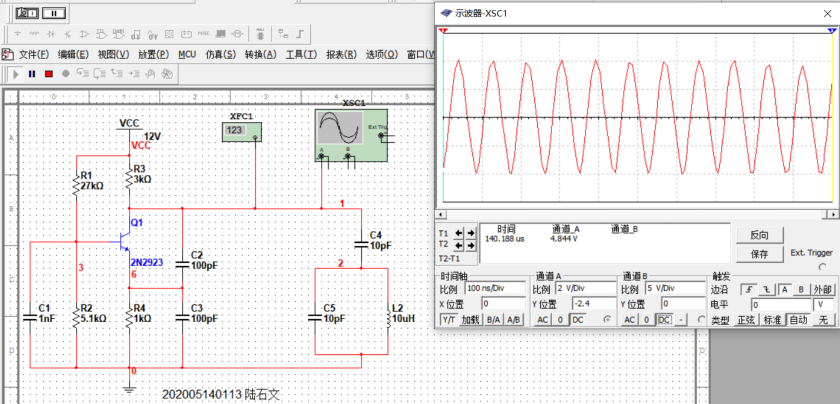The width and height of the screenshot is (840, 404).
Task: Click the grey record circle icon
Action: (x=66, y=74)
